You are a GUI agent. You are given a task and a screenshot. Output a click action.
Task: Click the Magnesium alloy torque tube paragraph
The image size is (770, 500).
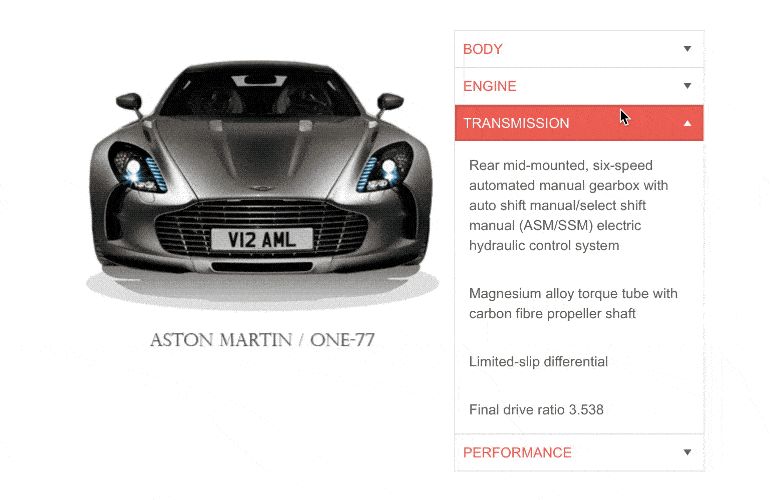pyautogui.click(x=573, y=304)
